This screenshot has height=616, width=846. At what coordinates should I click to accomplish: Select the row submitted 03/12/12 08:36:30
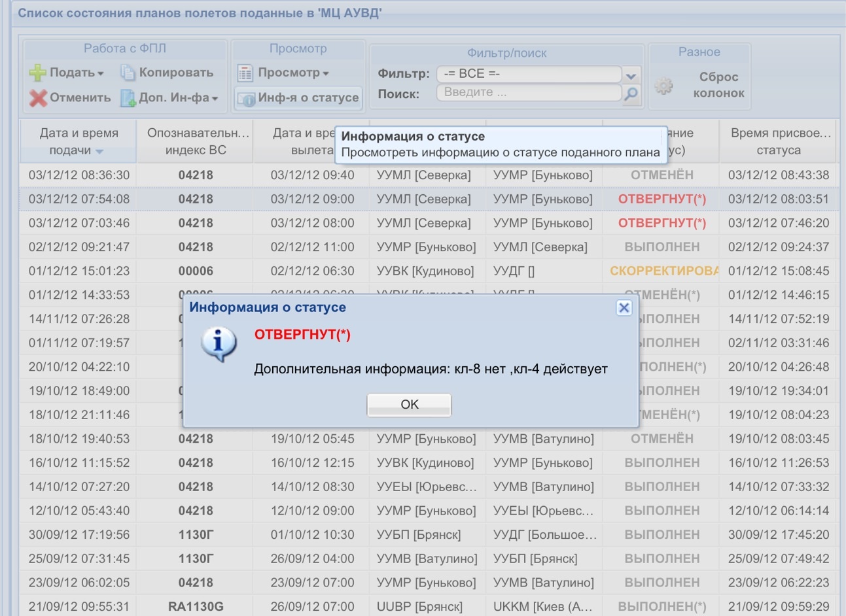[79, 175]
